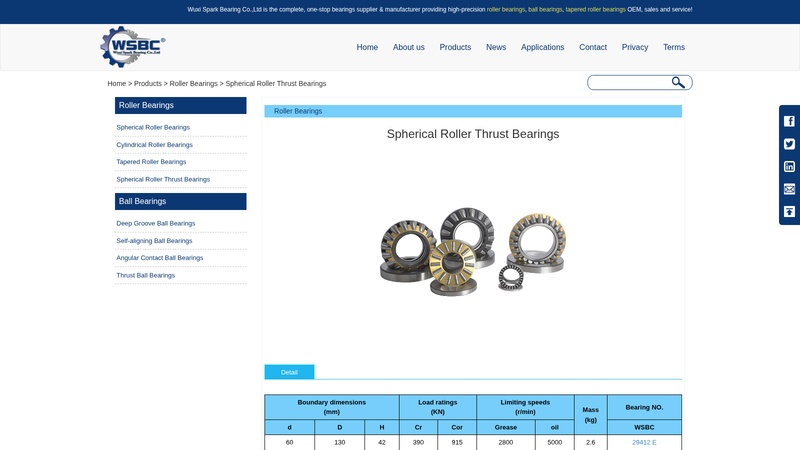The image size is (800, 450).
Task: Open Self-aligning Ball Bearings link
Action: tap(155, 241)
